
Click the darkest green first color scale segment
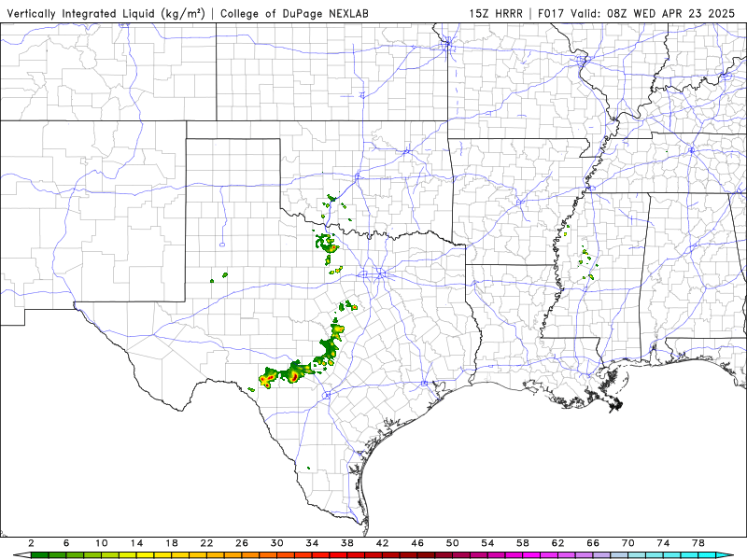coord(39,555)
